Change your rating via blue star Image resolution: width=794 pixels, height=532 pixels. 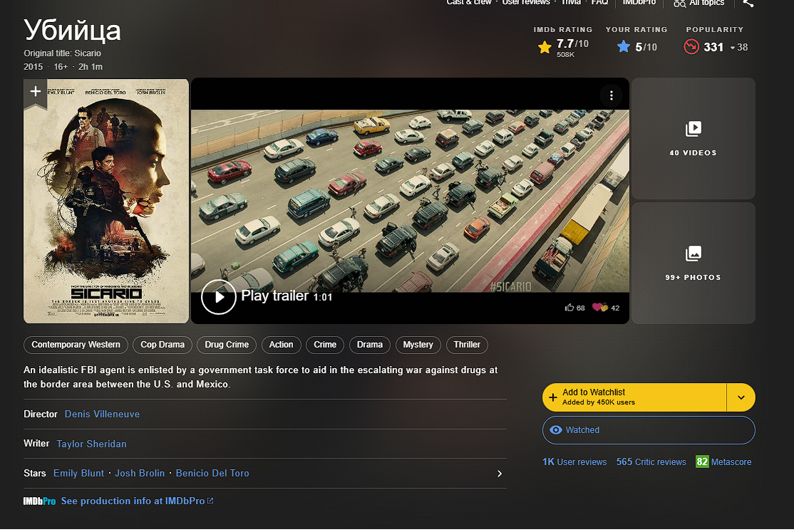(624, 47)
